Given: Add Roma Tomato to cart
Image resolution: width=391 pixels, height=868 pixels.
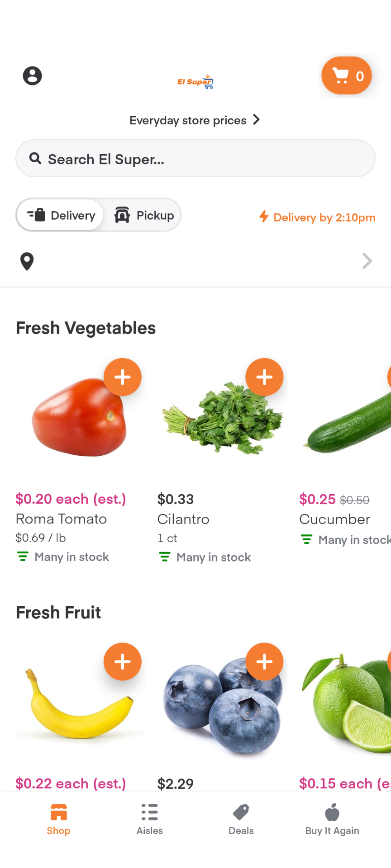Looking at the screenshot, I should click(123, 377).
